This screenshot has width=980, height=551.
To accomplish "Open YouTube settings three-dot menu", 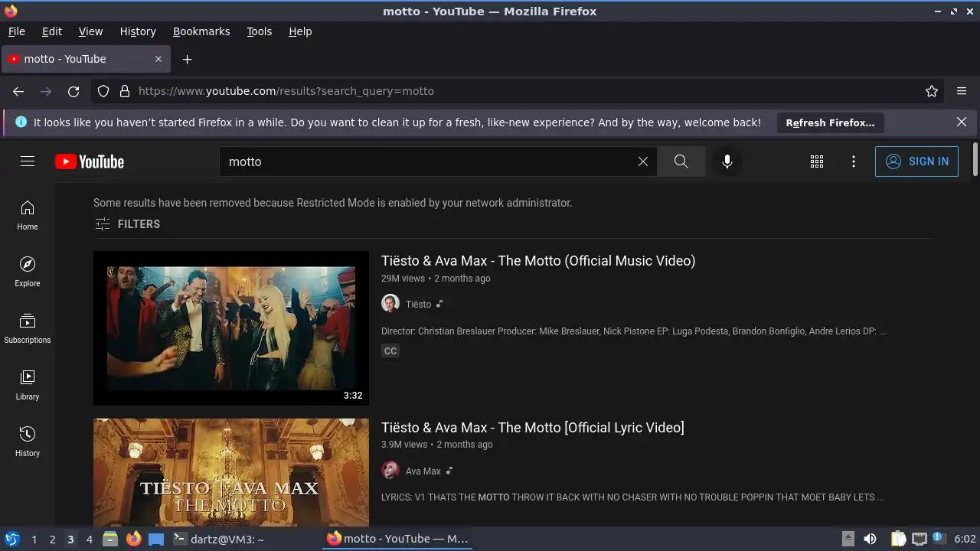I will tap(854, 161).
